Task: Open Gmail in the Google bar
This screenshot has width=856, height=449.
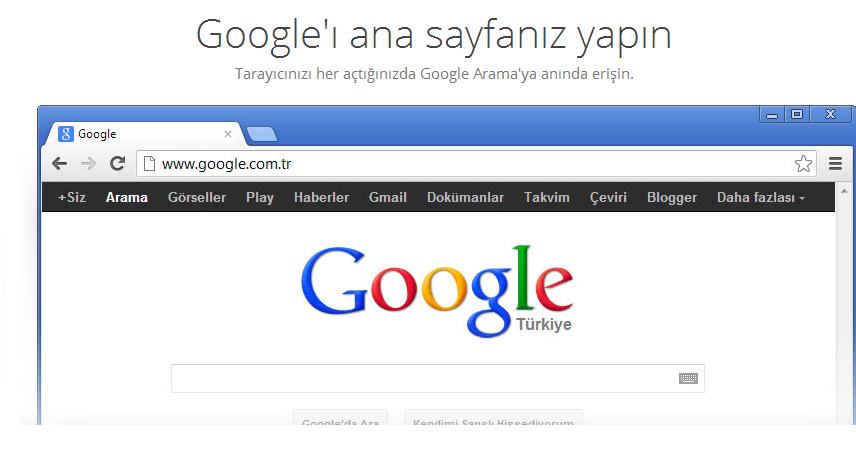Action: pos(388,197)
